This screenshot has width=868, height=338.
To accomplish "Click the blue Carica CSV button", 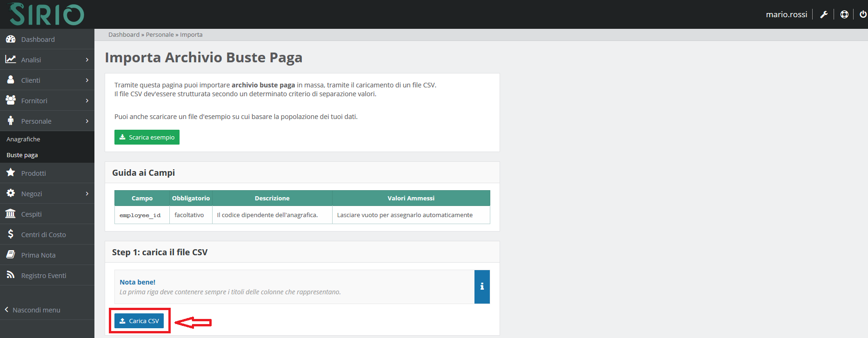I will 139,321.
